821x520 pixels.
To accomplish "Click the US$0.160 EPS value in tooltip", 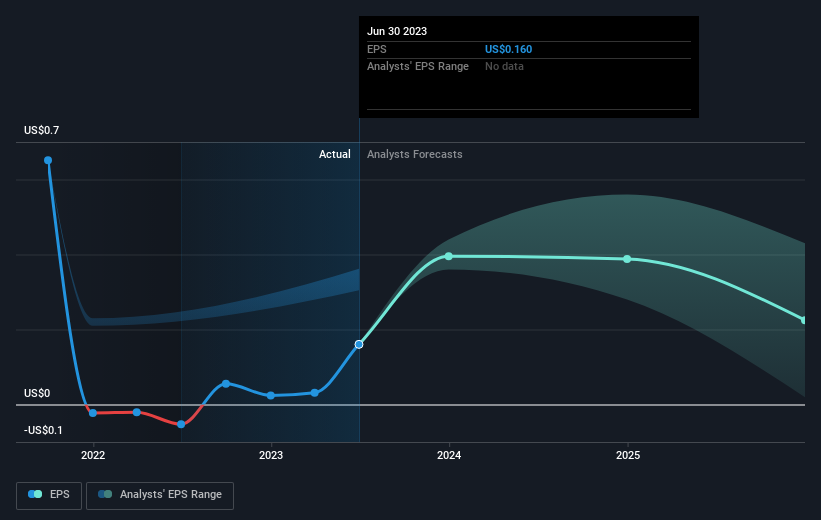I will pos(508,49).
